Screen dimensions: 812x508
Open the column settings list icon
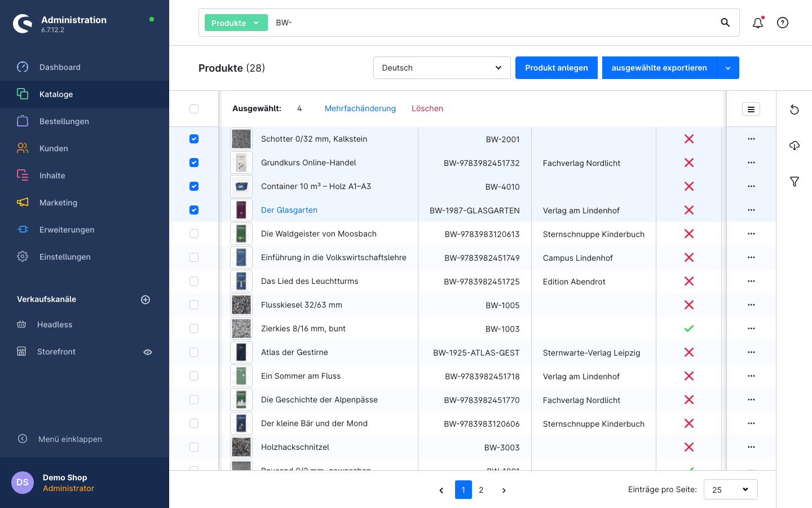coord(751,109)
